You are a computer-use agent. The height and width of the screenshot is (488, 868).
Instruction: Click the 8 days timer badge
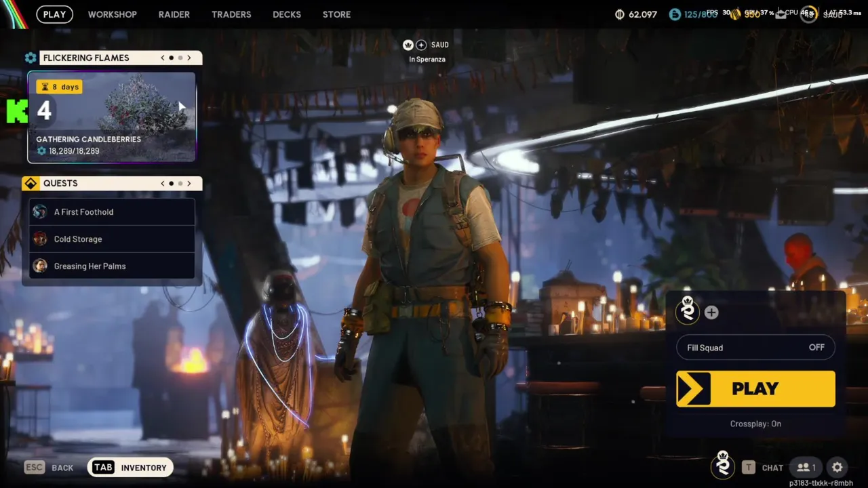coord(59,87)
